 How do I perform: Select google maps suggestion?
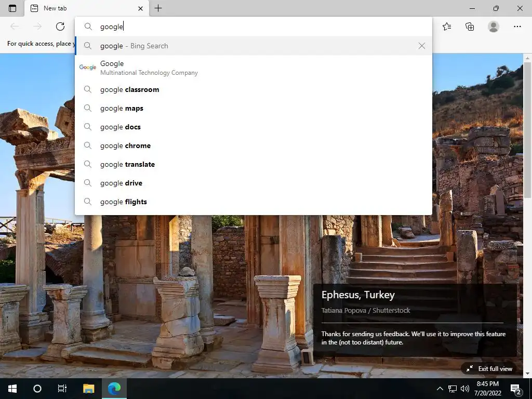click(x=254, y=108)
